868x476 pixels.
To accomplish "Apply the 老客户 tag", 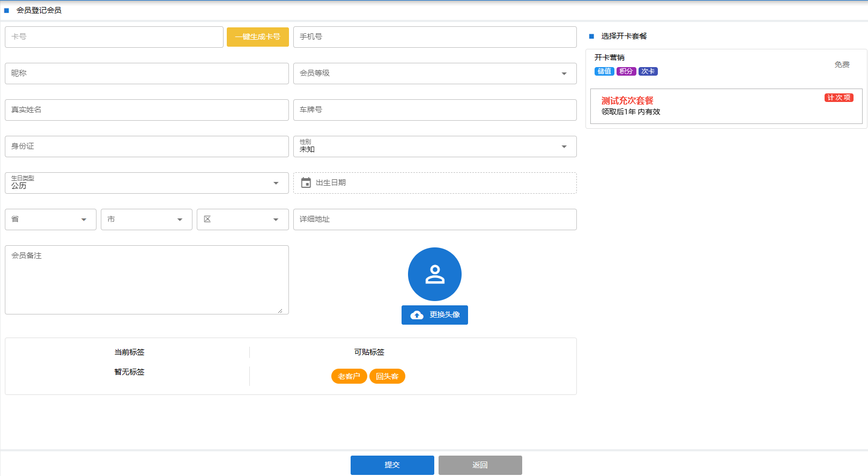I will tap(349, 376).
